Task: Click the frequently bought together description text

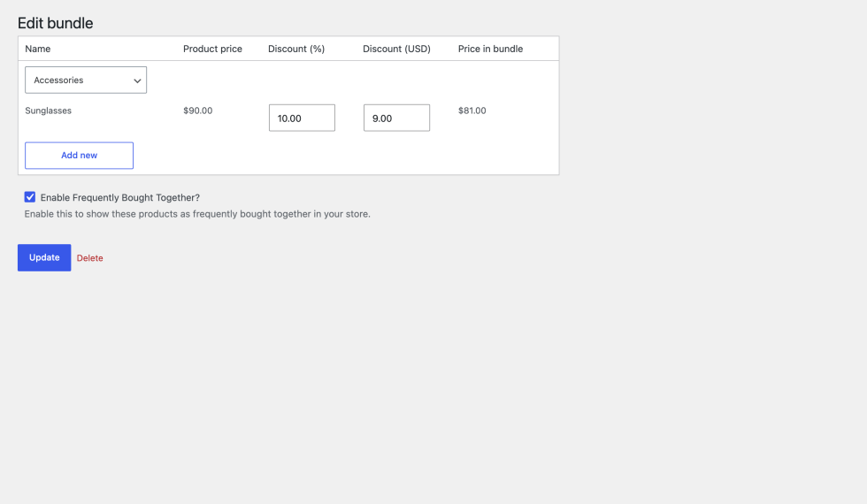Action: click(x=197, y=214)
